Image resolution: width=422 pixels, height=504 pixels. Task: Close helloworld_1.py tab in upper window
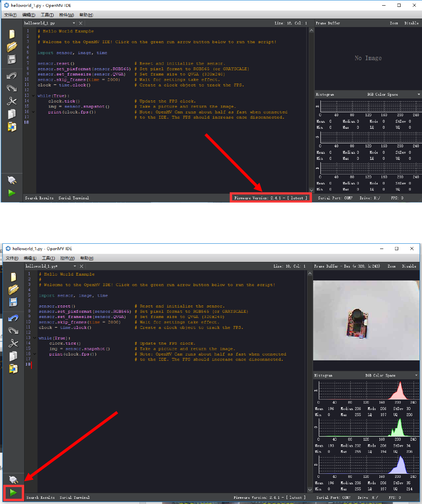coord(81,23)
